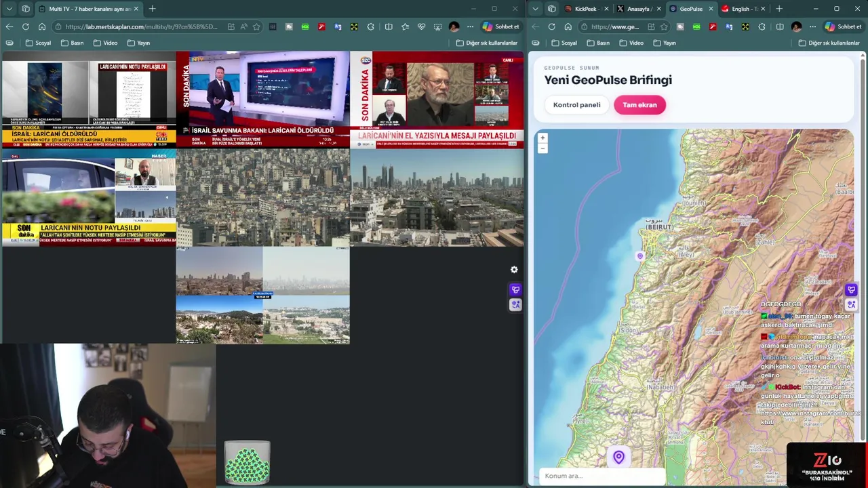868x488 pixels.
Task: Open home page in Multi TV window
Action: point(41,26)
